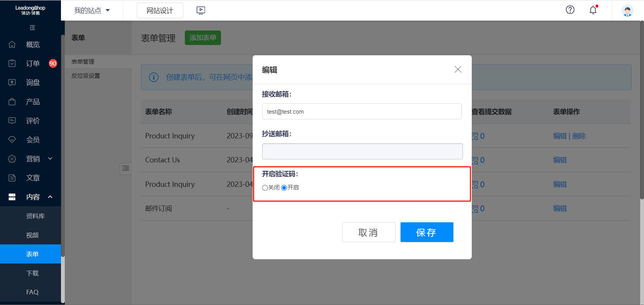The height and width of the screenshot is (305, 644).
Task: Select the 关闭 verification radio option
Action: tap(265, 188)
